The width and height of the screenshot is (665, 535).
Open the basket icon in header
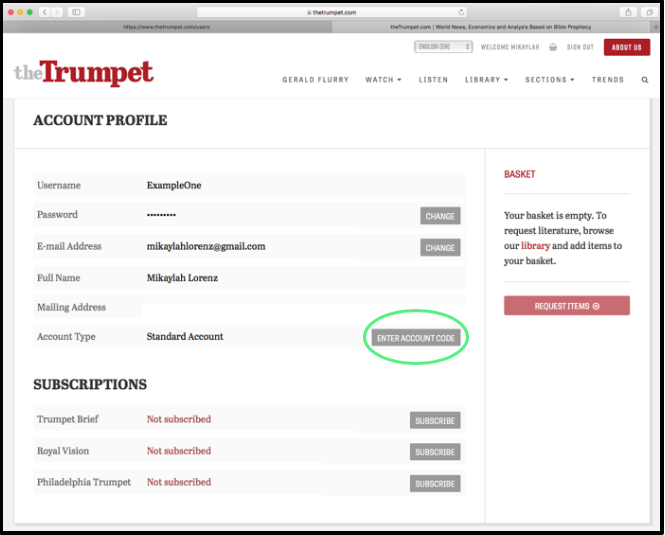tap(553, 47)
